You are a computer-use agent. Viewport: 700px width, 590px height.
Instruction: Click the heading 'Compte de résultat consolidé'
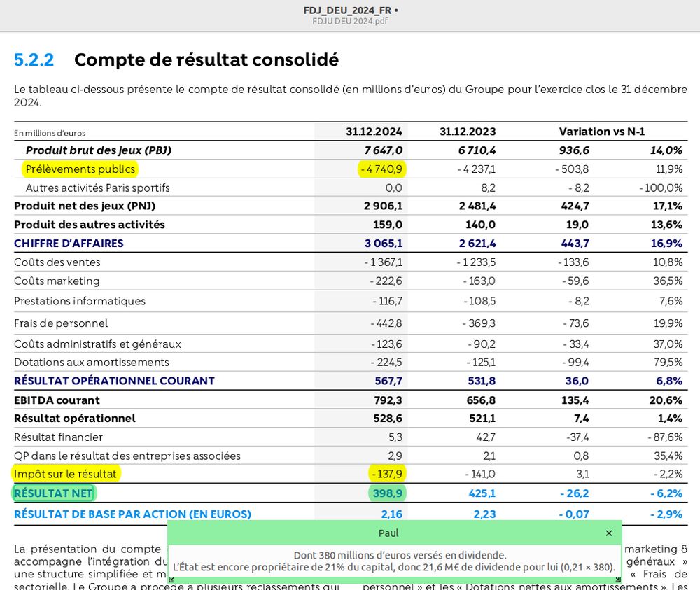point(206,59)
